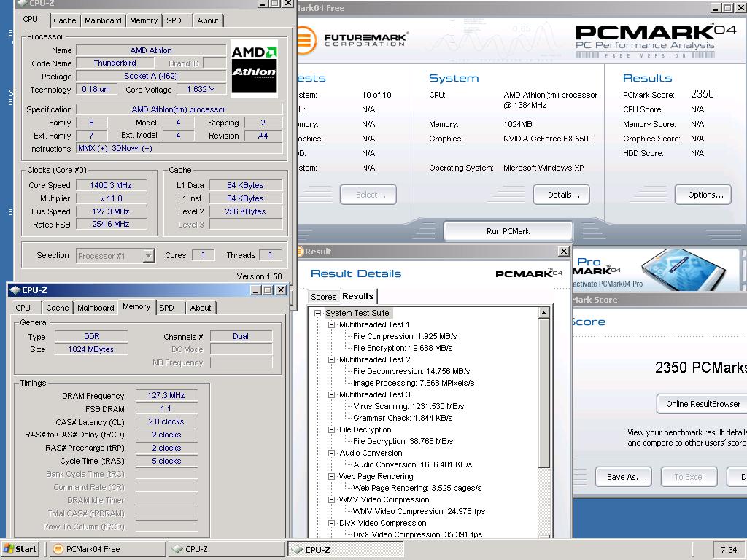Collapse System Test Suite tree node
Screen dimensions: 747x560
(318, 313)
